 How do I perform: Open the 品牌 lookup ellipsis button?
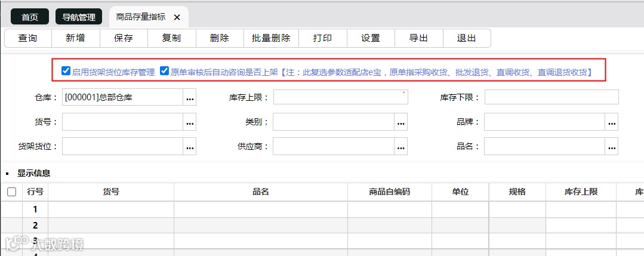(x=612, y=122)
